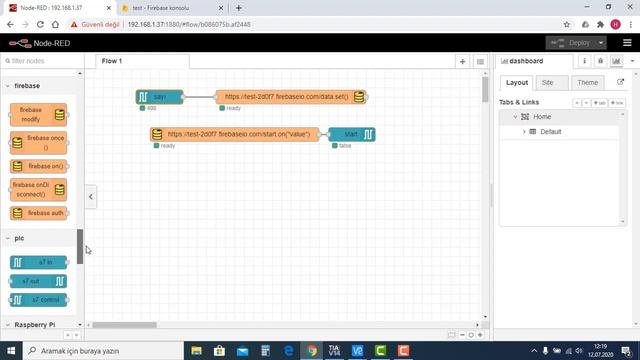Collapse all palette categories

[68, 335]
